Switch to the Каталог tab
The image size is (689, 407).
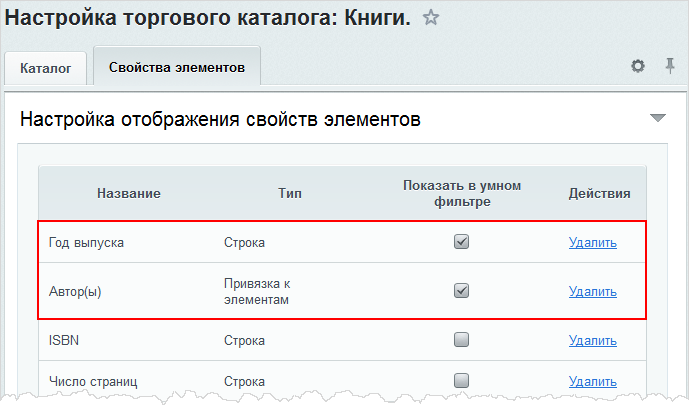[46, 68]
